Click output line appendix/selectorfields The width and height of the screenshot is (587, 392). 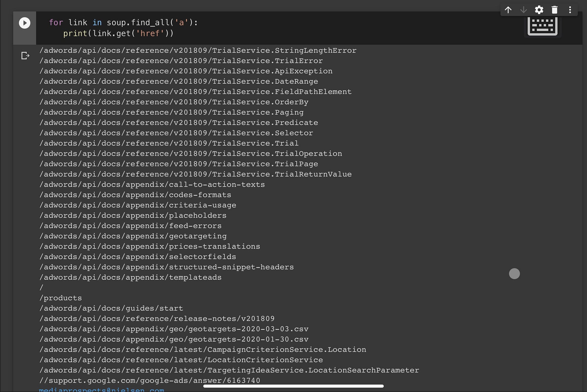[x=138, y=256]
